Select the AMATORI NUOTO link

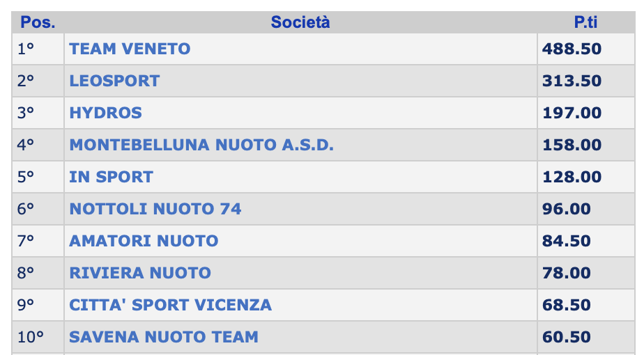tap(144, 241)
